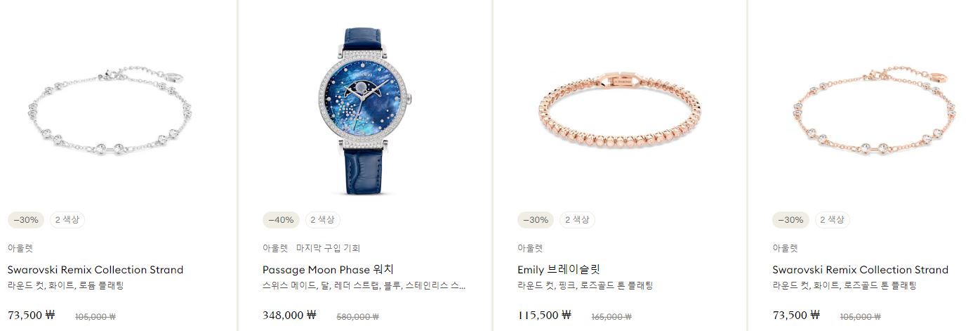This screenshot has width=980, height=331.
Task: Click the 115,500 ₩ Emily bracelet price
Action: click(x=544, y=316)
